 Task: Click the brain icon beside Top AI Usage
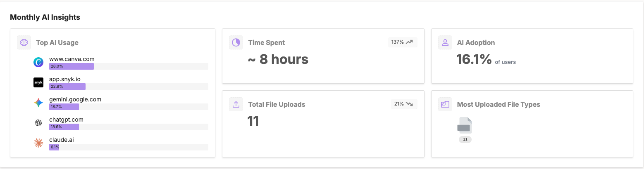(24, 42)
